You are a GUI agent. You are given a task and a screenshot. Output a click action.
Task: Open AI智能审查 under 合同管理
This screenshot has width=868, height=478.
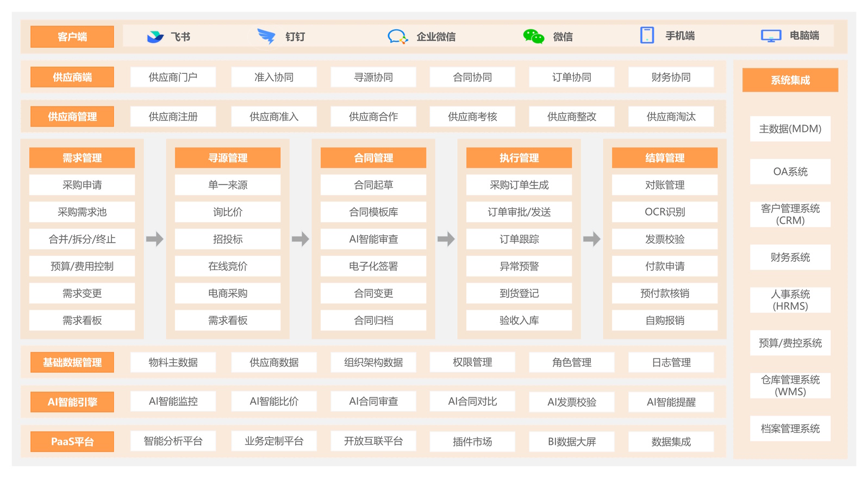[x=373, y=239]
